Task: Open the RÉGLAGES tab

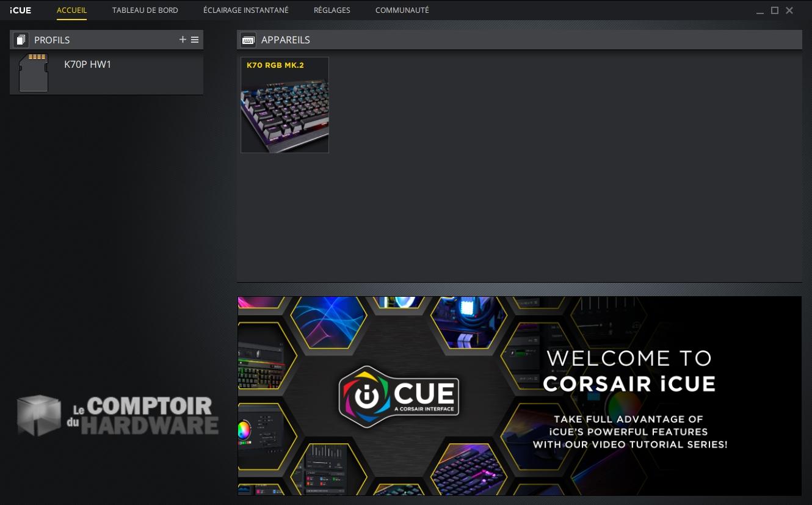Action: pyautogui.click(x=332, y=10)
